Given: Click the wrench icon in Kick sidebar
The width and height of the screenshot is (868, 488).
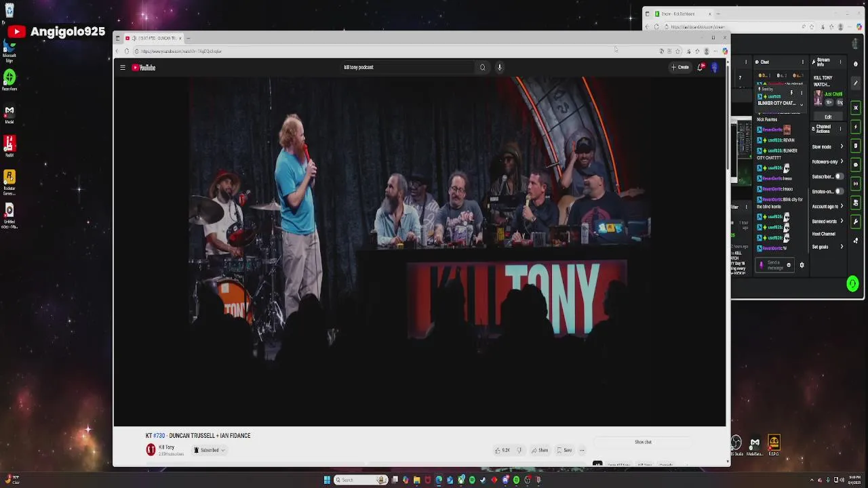Looking at the screenshot, I should 855,221.
